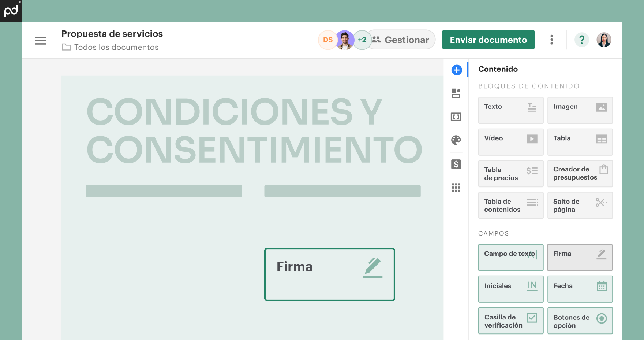Open the variables brackets icon in sidebar

456,117
